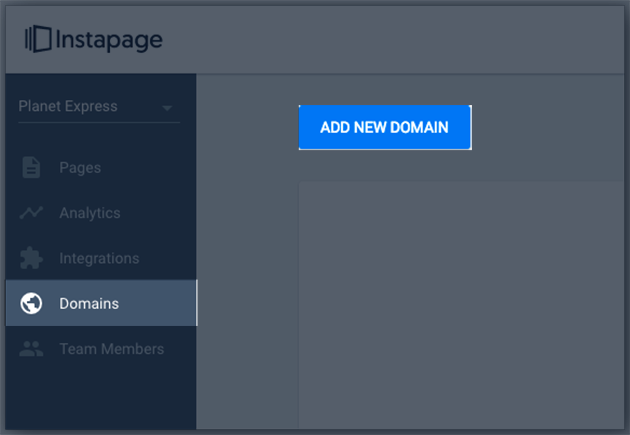Click the Instapage wordmark text
Viewport: 630px width, 435px height.
coord(109,40)
